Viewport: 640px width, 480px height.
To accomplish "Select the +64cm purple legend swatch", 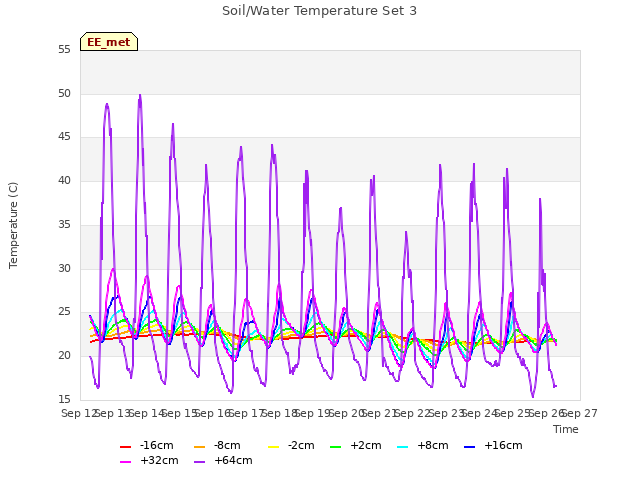I will tap(200, 462).
